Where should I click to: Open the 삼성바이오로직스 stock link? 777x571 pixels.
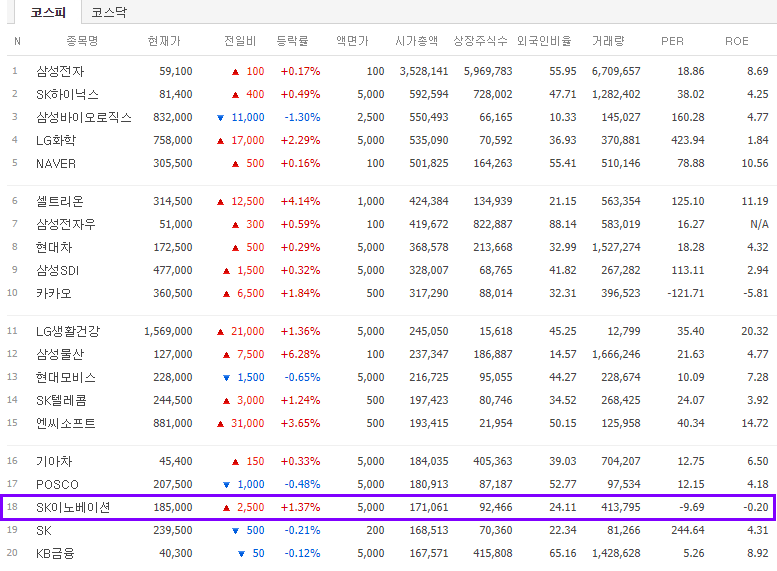tap(84, 117)
